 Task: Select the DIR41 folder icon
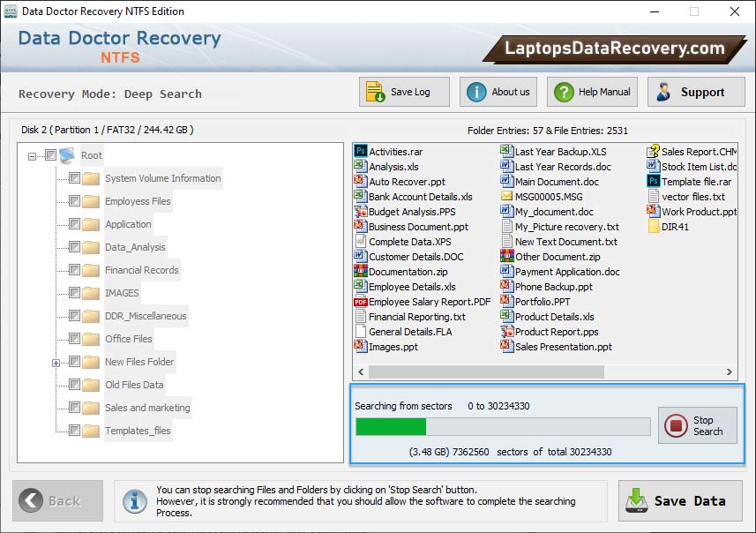(654, 226)
